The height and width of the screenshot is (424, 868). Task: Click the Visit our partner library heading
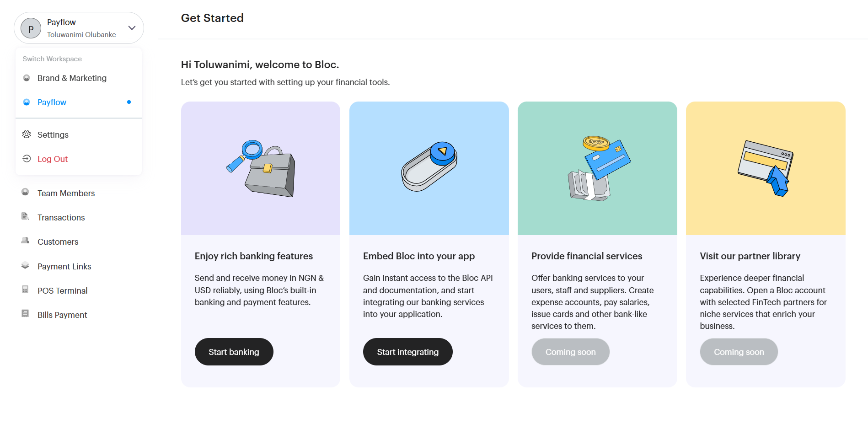coord(750,256)
